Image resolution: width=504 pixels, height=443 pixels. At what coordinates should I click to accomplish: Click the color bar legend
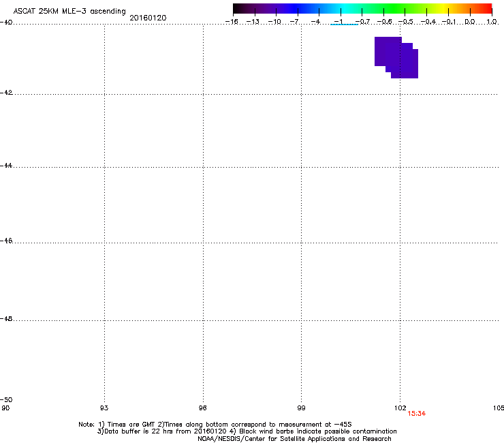click(x=362, y=9)
